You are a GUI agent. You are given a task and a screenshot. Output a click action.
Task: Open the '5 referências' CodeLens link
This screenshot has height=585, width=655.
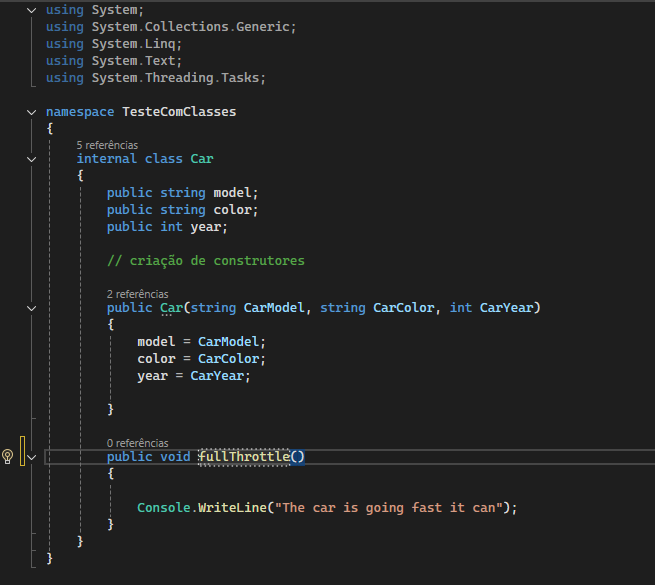click(x=107, y=145)
